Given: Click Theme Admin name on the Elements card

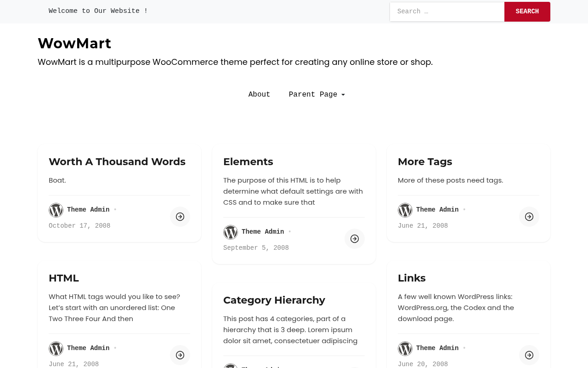Looking at the screenshot, I should (263, 232).
